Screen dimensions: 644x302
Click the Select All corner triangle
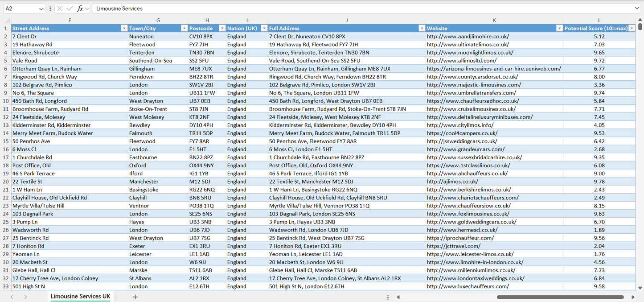7,21
